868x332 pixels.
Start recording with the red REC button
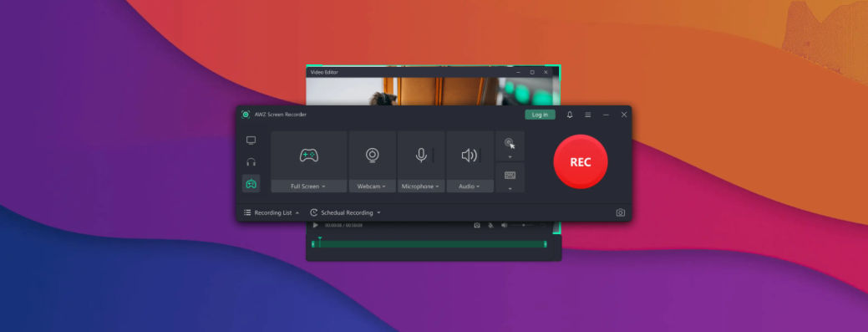point(581,162)
